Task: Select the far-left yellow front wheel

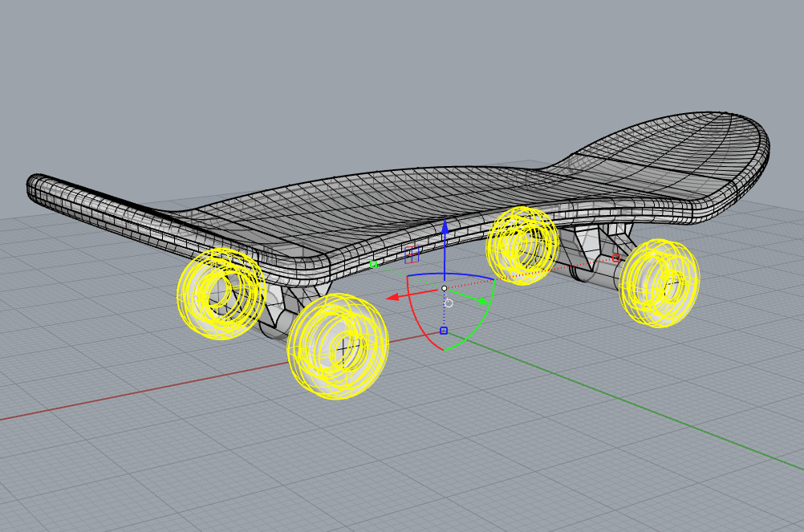Action: tap(221, 294)
